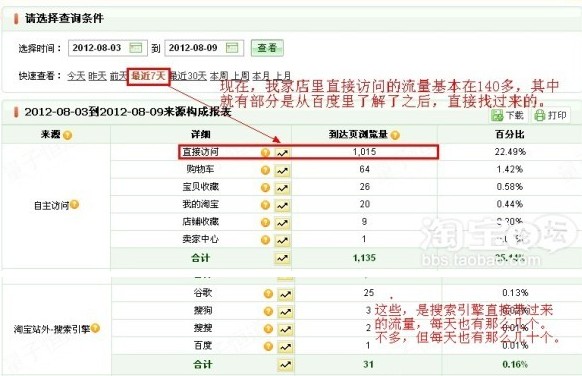582x376 pixels.
Task: View trend chart for 谷歌
Action: click(285, 294)
